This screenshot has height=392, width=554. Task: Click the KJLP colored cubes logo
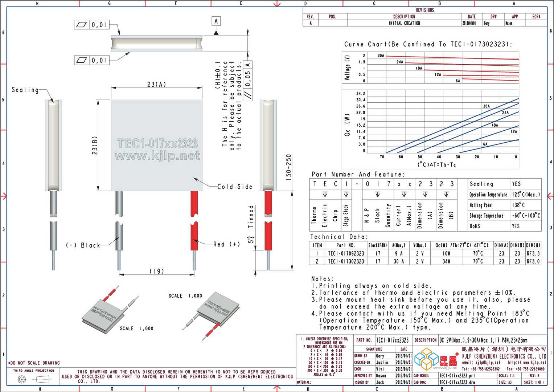427,358
